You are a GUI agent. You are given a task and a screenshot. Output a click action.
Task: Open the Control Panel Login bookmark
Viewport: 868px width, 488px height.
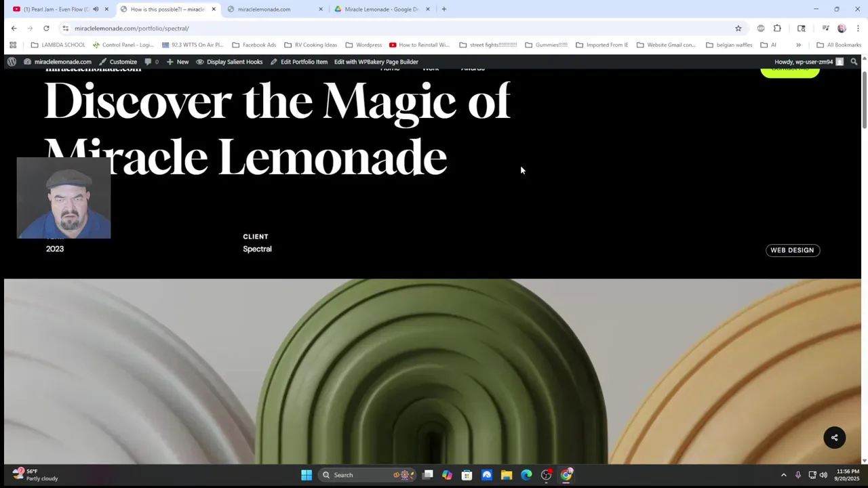click(x=123, y=45)
